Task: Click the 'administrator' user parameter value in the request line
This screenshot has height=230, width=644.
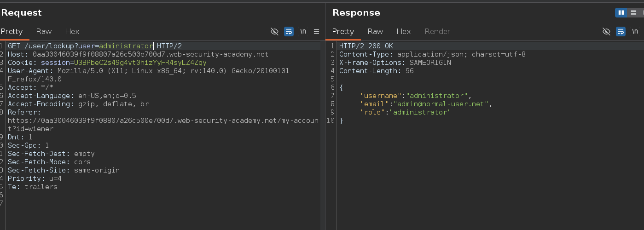Action: click(x=126, y=46)
